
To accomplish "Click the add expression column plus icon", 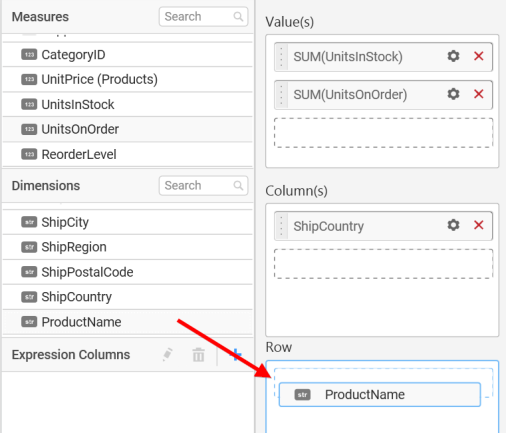I will point(236,355).
